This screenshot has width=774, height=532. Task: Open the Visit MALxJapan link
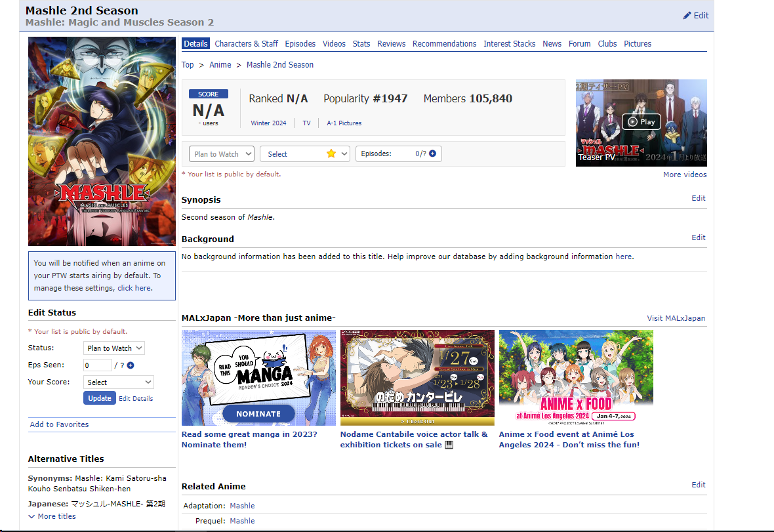coord(676,318)
